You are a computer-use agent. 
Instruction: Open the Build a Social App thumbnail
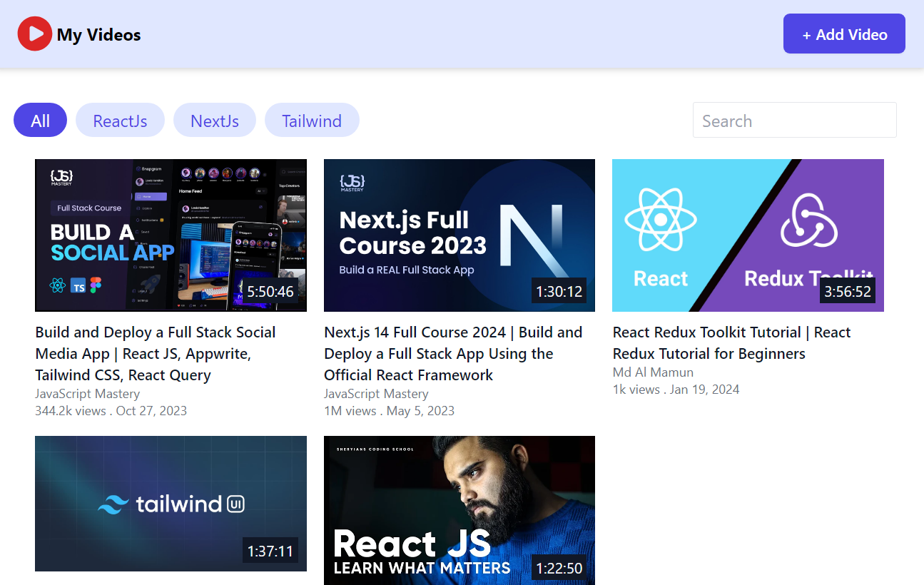point(171,235)
